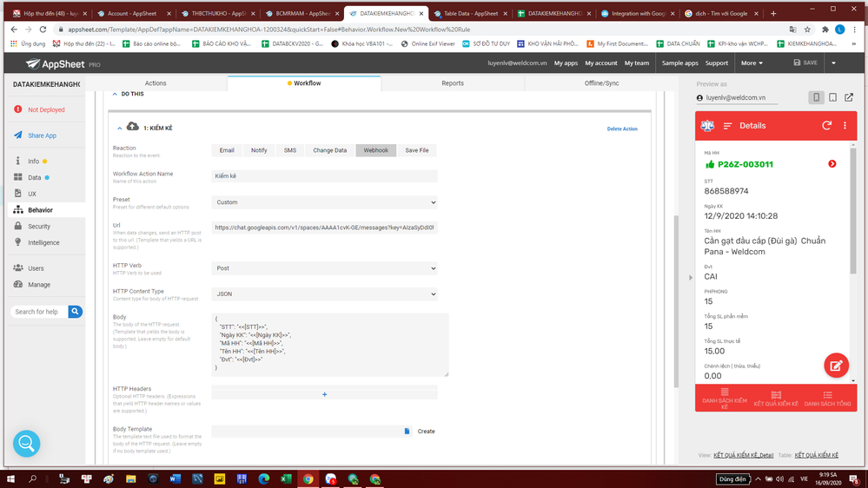The width and height of the screenshot is (868, 488).
Task: Click the editor vertical scrollbar
Action: tap(676, 301)
